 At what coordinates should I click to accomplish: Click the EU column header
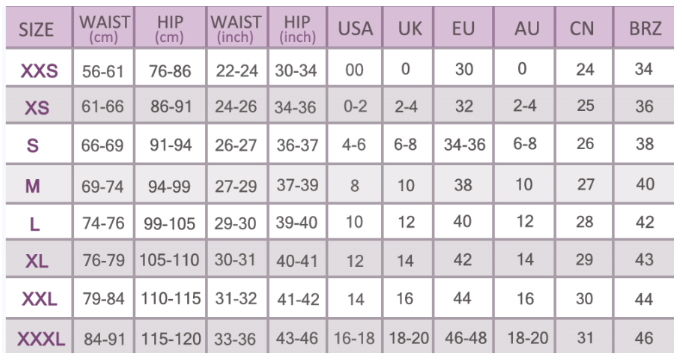pos(464,27)
